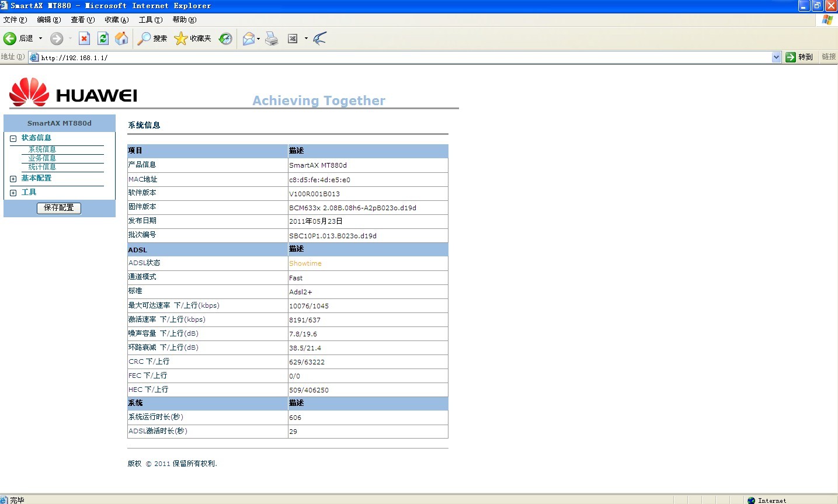Open the 文件(F) menu
The width and height of the screenshot is (838, 504).
click(15, 20)
